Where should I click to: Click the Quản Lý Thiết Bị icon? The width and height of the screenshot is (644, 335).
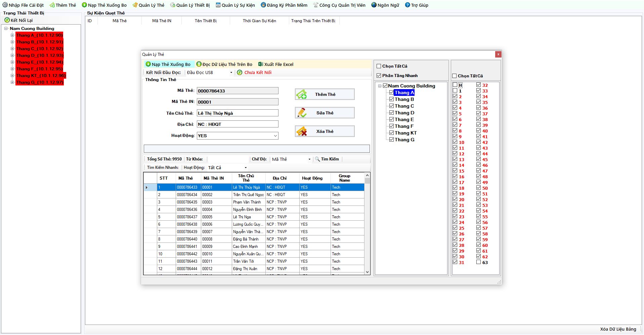tap(172, 5)
